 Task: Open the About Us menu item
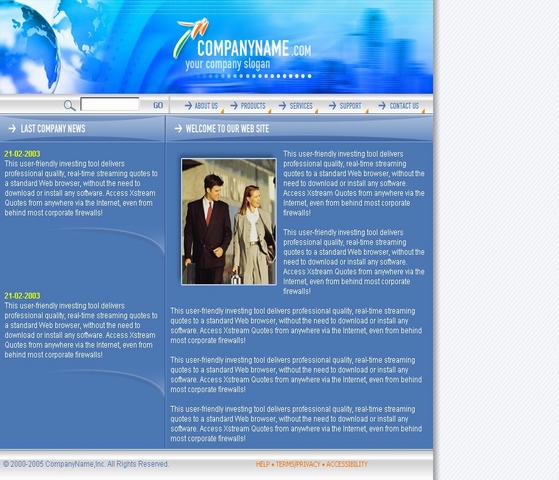click(206, 106)
